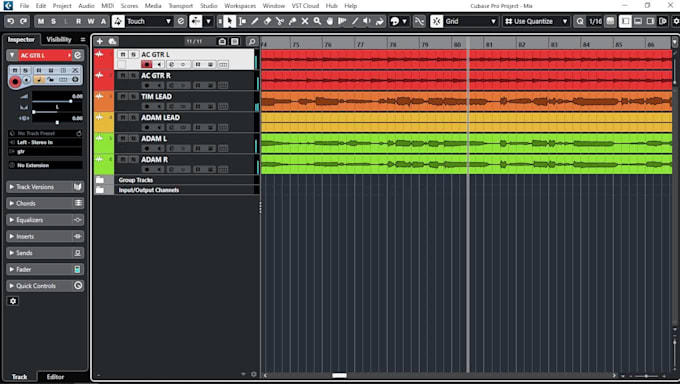The width and height of the screenshot is (680, 384).
Task: Select the Zoom magnifier tool
Action: point(317,21)
